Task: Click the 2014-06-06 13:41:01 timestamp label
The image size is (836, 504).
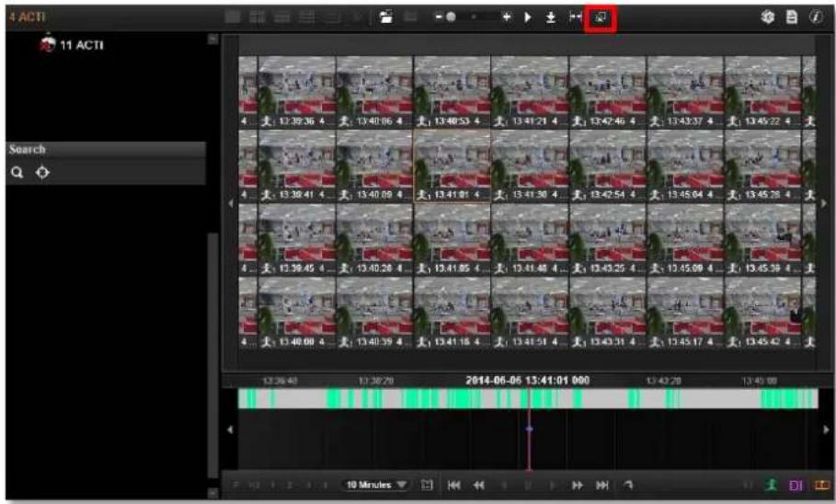Action: tap(527, 380)
